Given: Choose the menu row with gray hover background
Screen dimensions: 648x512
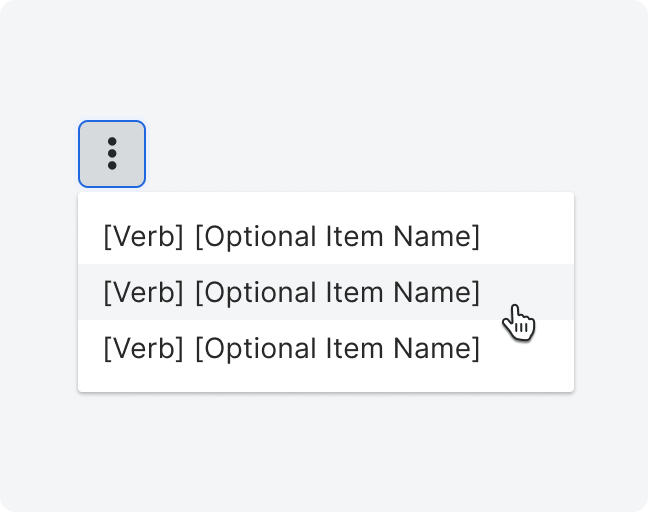Looking at the screenshot, I should point(326,292).
